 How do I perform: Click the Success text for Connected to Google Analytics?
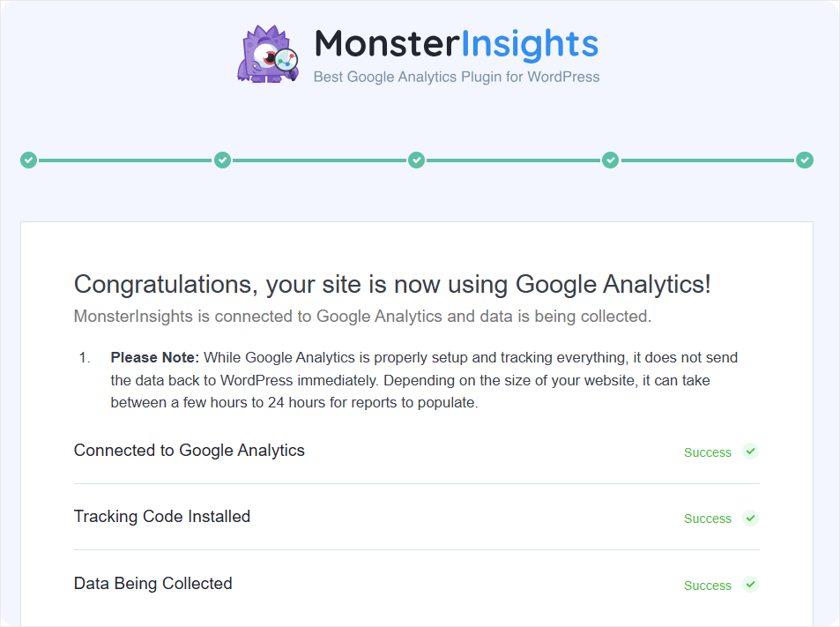tap(707, 452)
